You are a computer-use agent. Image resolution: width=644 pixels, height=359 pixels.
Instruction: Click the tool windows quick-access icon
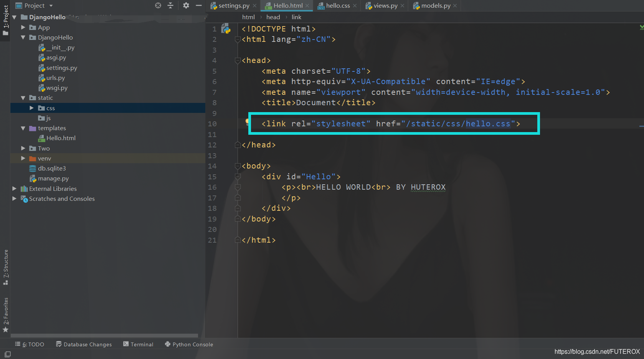[x=7, y=354]
